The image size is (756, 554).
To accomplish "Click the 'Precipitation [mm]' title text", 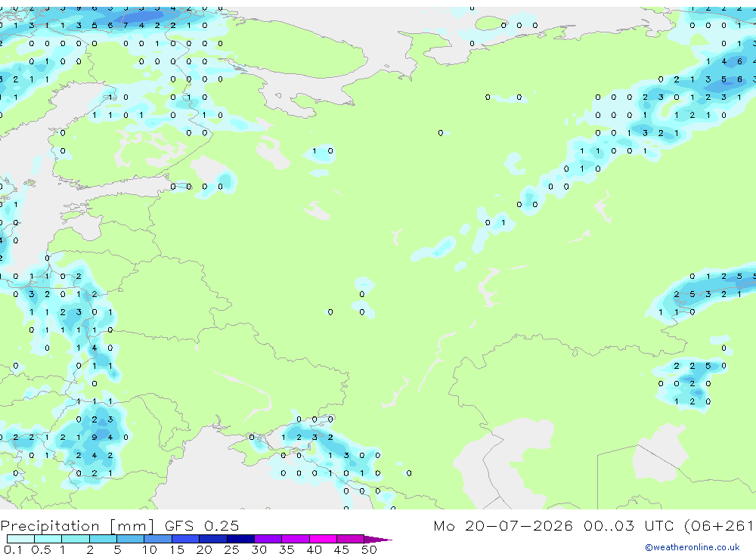I will (x=77, y=525).
